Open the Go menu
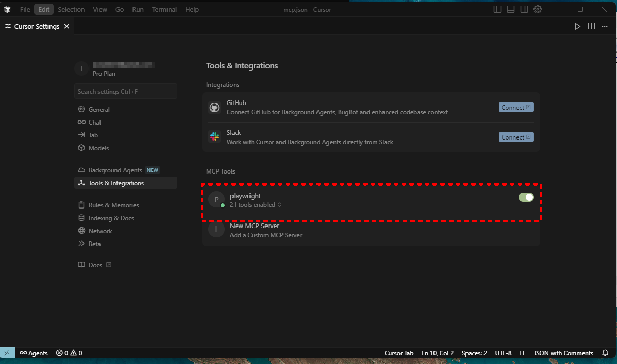The image size is (617, 364). click(120, 9)
